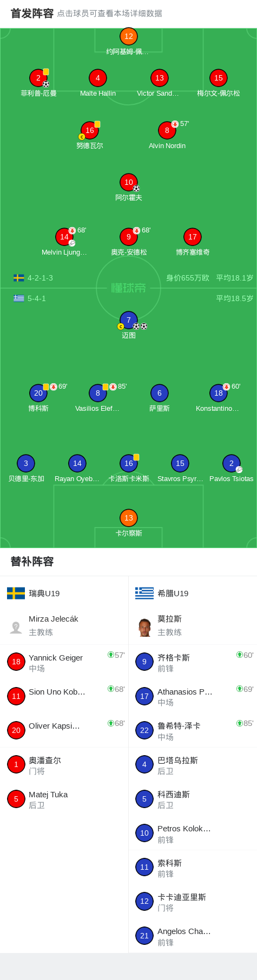The height and width of the screenshot is (980, 257).
Task: Open red number 17 博齐塞维奇 player icon
Action: pos(193,237)
